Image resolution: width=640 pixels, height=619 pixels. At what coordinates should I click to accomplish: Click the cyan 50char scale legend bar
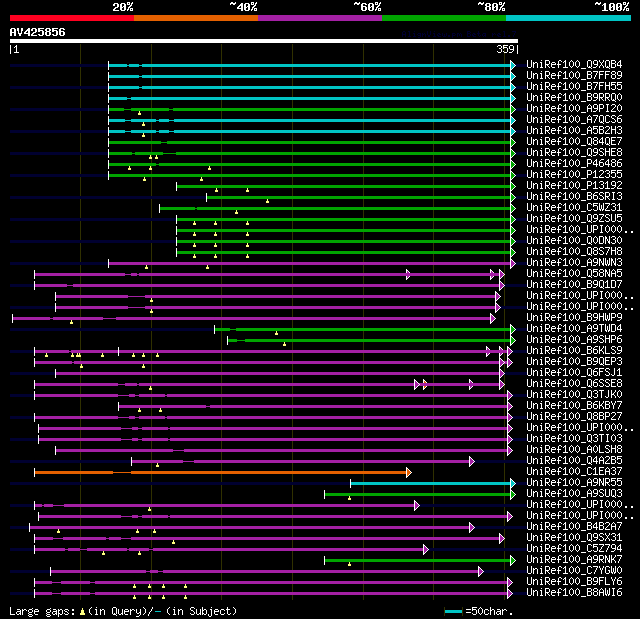click(453, 611)
